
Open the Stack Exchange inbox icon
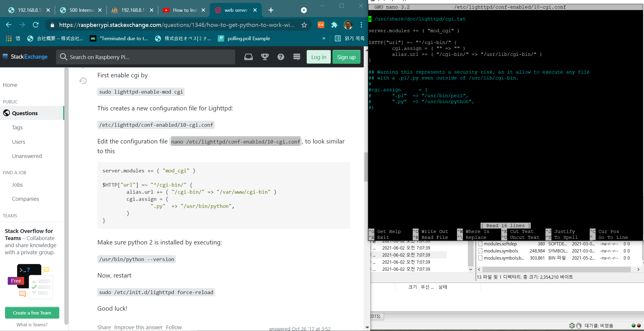point(248,57)
